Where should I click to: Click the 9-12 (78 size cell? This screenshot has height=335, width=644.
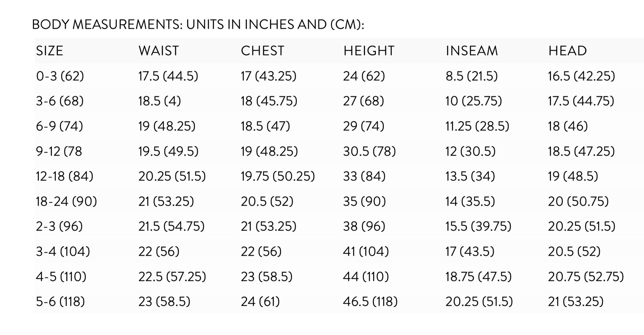pos(59,151)
